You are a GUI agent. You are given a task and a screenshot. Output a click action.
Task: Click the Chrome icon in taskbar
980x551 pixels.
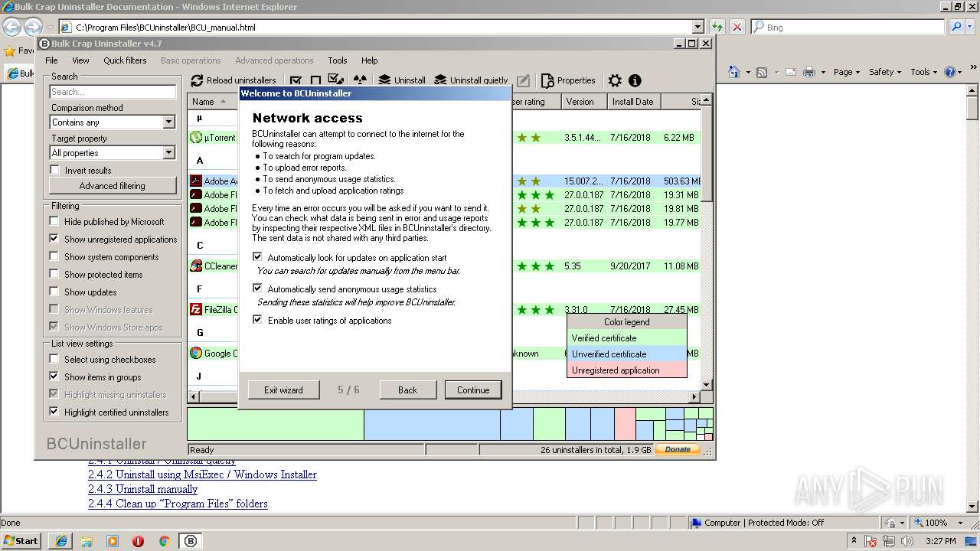[x=164, y=541]
